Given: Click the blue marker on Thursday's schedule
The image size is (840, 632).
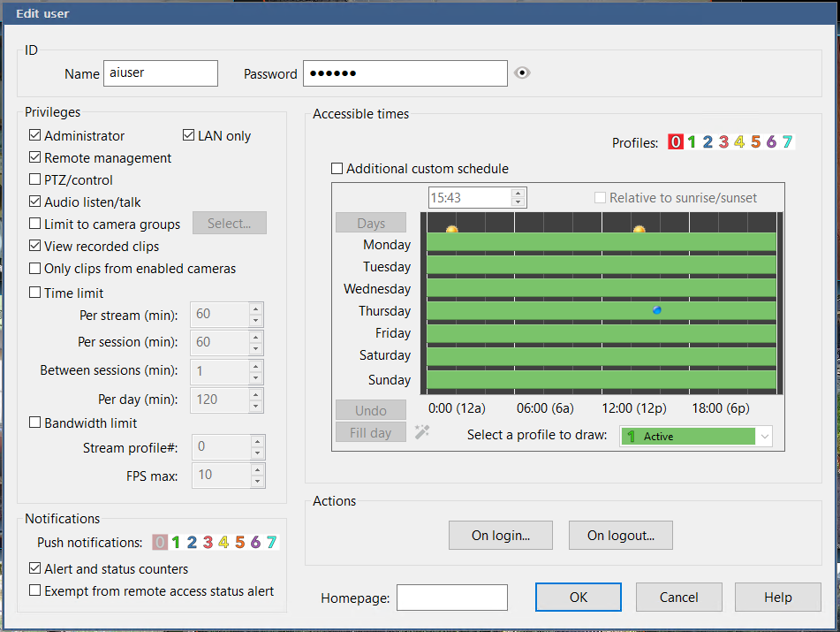Looking at the screenshot, I should tap(656, 310).
